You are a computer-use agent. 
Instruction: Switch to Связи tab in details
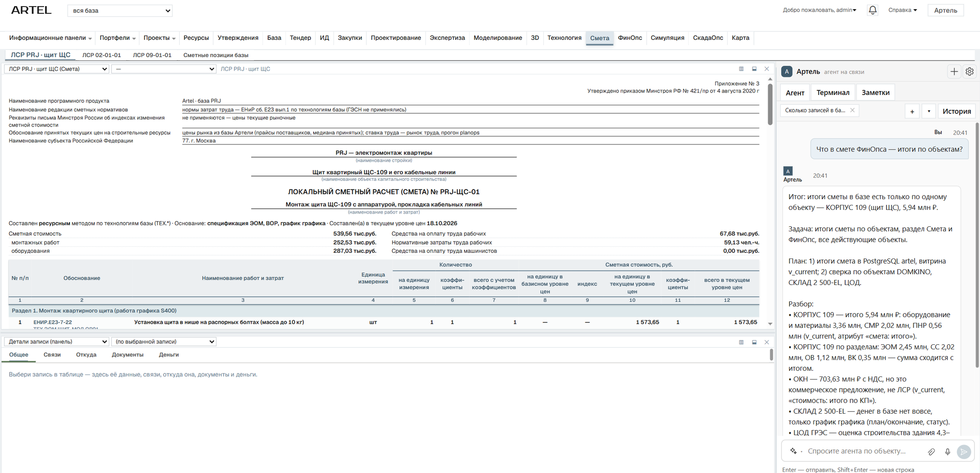click(x=52, y=354)
